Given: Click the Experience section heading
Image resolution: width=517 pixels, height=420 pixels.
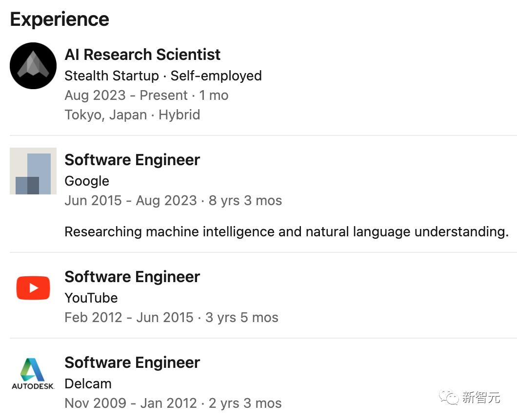Looking at the screenshot, I should [x=60, y=19].
